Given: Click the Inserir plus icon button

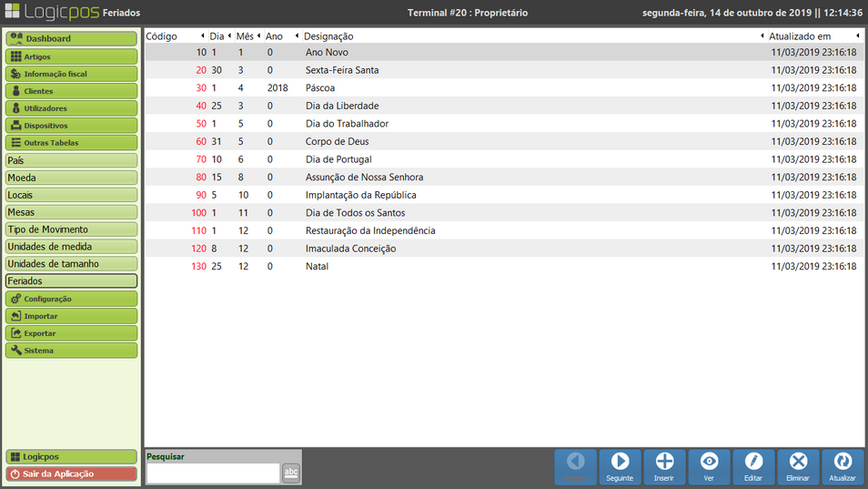Looking at the screenshot, I should 664,466.
